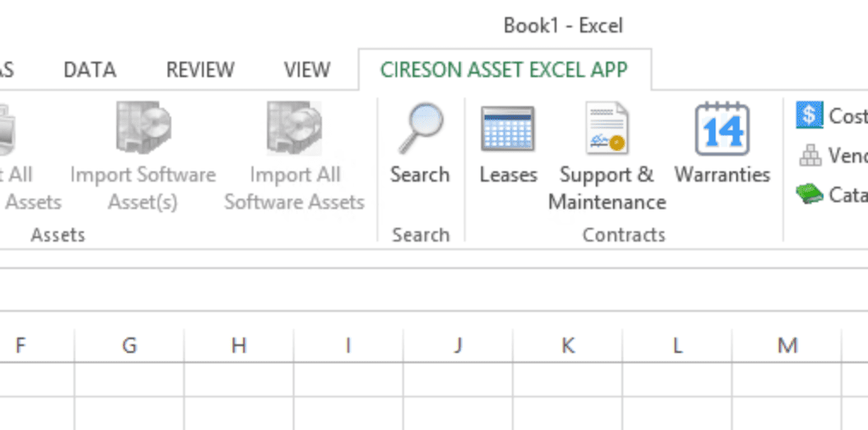Switch to the DATA ribbon tab
The height and width of the screenshot is (430, 868).
click(x=90, y=70)
